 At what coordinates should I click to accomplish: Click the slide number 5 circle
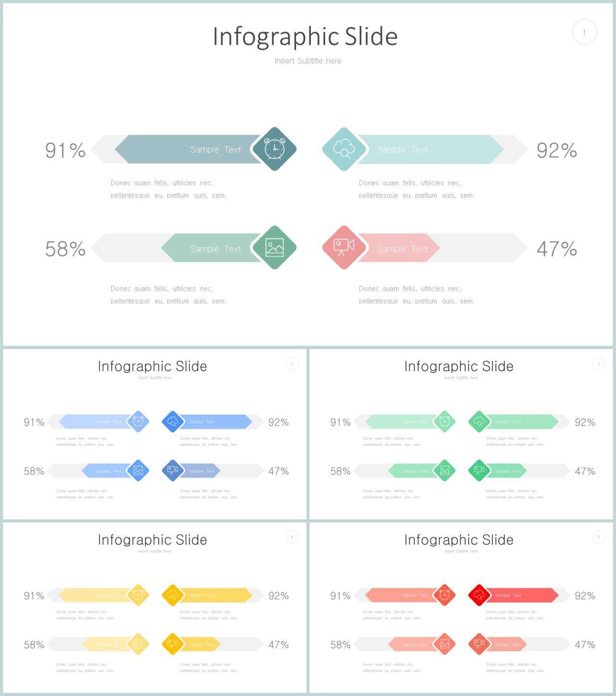click(x=599, y=537)
